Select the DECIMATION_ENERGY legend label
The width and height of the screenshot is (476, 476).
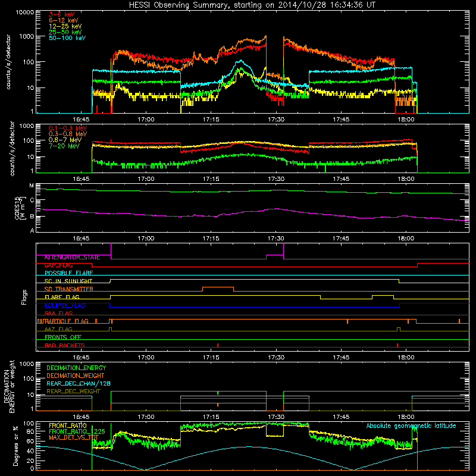click(x=76, y=368)
